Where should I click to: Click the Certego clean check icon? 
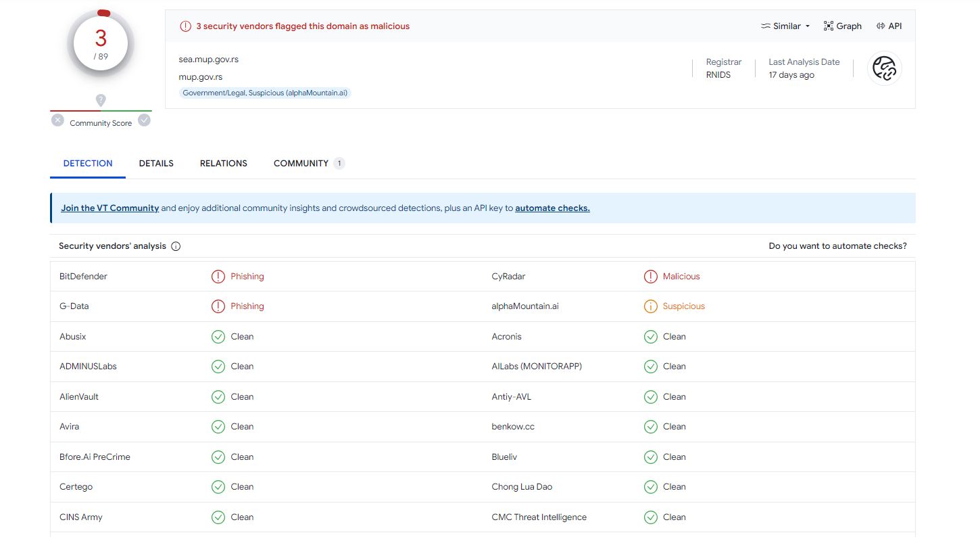pos(218,487)
